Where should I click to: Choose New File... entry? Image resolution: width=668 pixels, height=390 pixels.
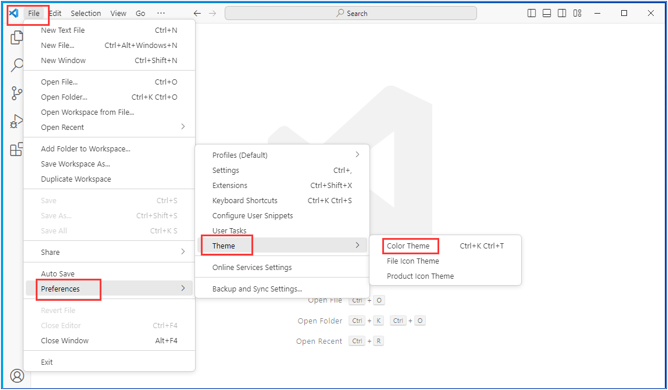[109, 45]
